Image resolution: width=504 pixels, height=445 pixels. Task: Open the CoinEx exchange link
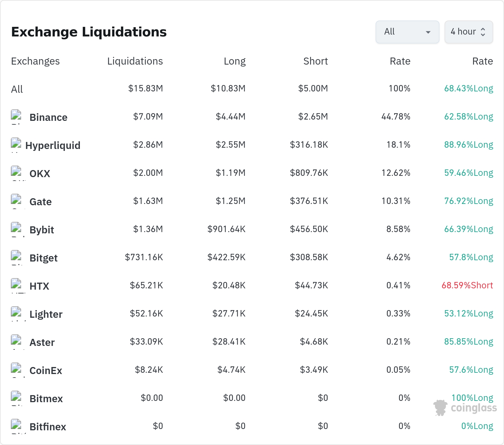(x=46, y=371)
